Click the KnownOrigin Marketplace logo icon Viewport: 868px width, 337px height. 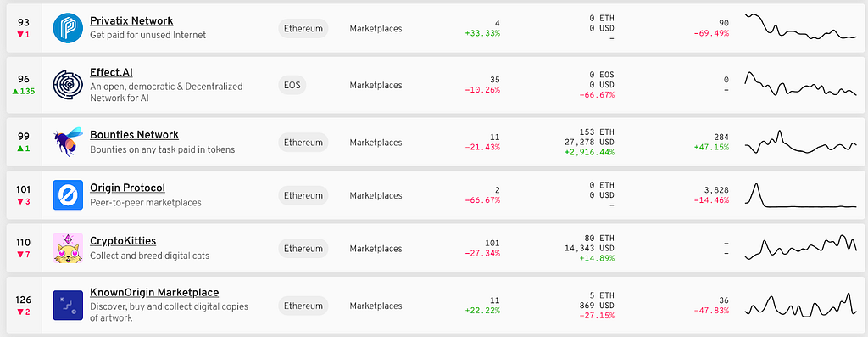point(68,306)
